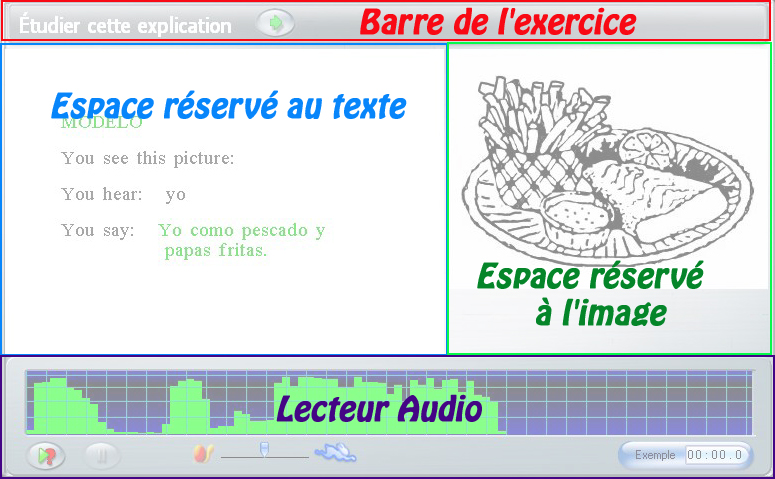Click the fast rabbit icon right of slider

point(335,454)
